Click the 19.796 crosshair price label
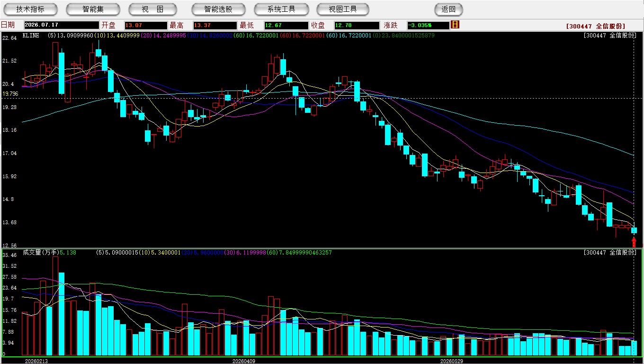The width and height of the screenshot is (644, 364). [x=10, y=94]
